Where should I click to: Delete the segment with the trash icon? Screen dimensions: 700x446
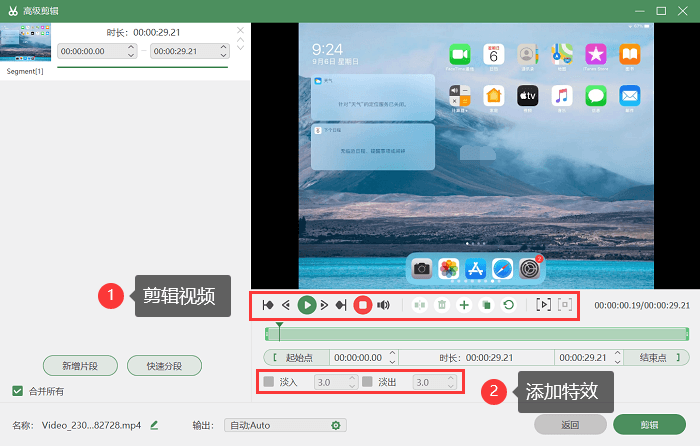tap(442, 305)
